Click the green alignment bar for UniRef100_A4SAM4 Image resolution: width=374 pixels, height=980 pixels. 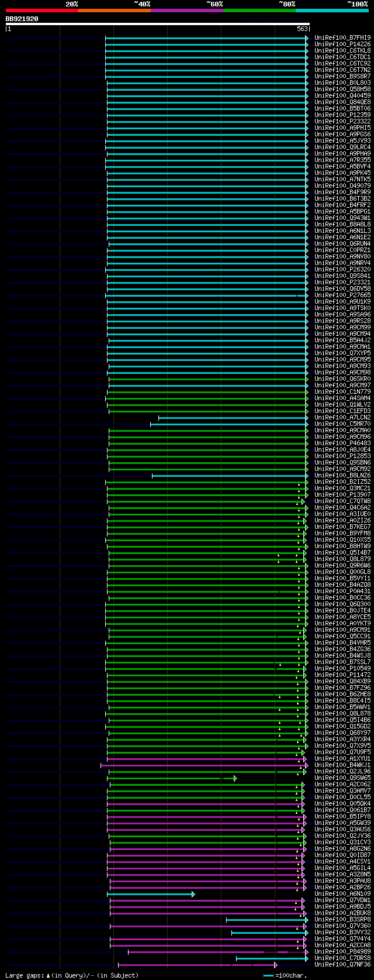(206, 398)
